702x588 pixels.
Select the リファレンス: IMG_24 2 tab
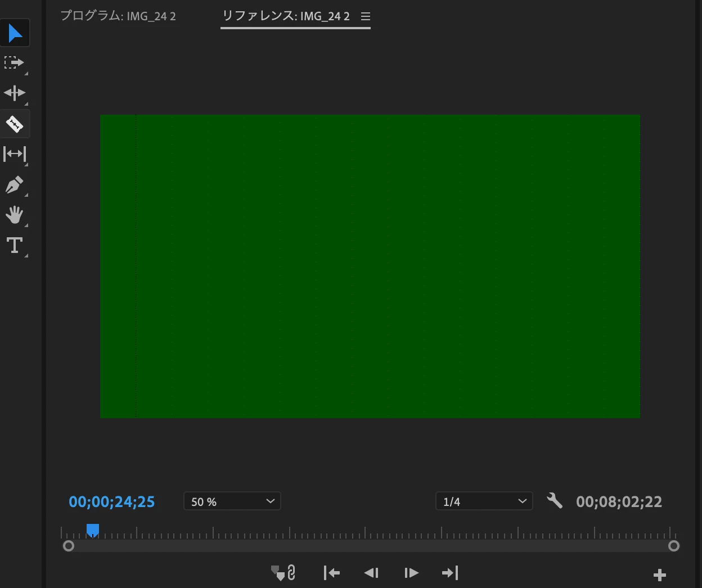[286, 16]
